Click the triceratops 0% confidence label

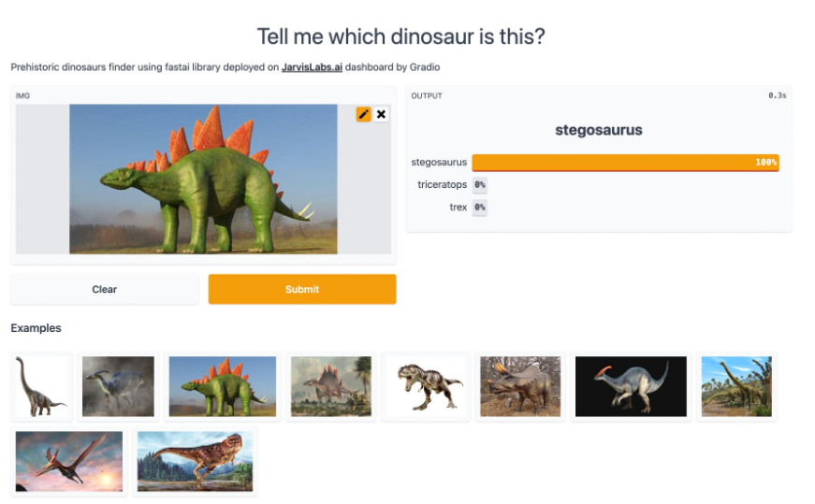tap(479, 184)
